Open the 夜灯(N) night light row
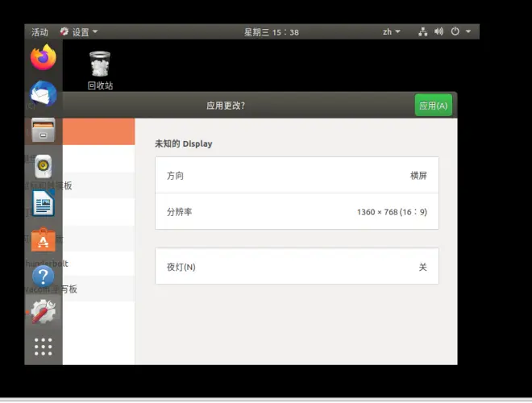Screen dimensions: 532x403 pos(297,267)
